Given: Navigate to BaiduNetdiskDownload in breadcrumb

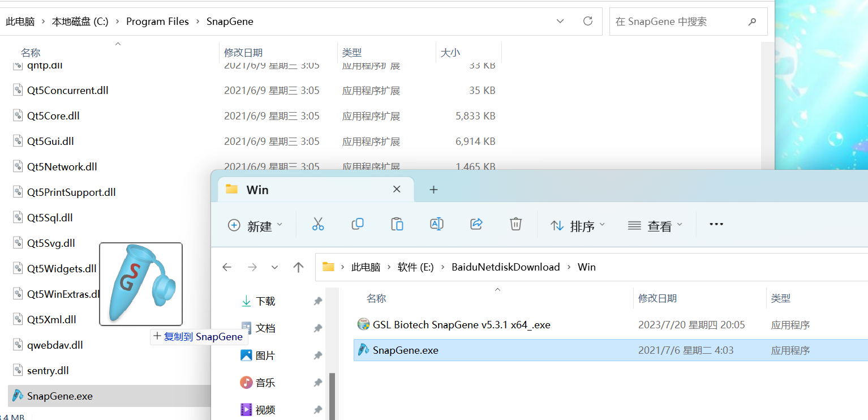Looking at the screenshot, I should (x=505, y=267).
